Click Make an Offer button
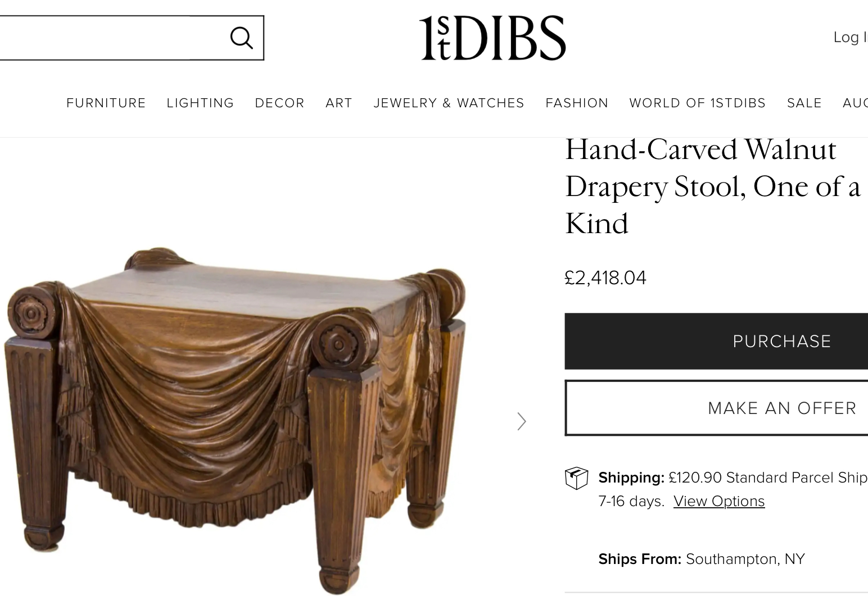 [x=716, y=408]
